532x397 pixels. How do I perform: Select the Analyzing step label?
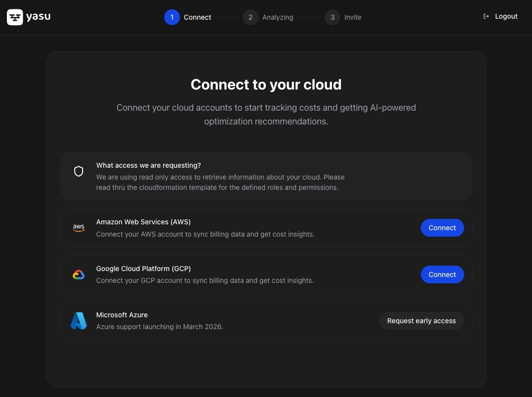277,17
